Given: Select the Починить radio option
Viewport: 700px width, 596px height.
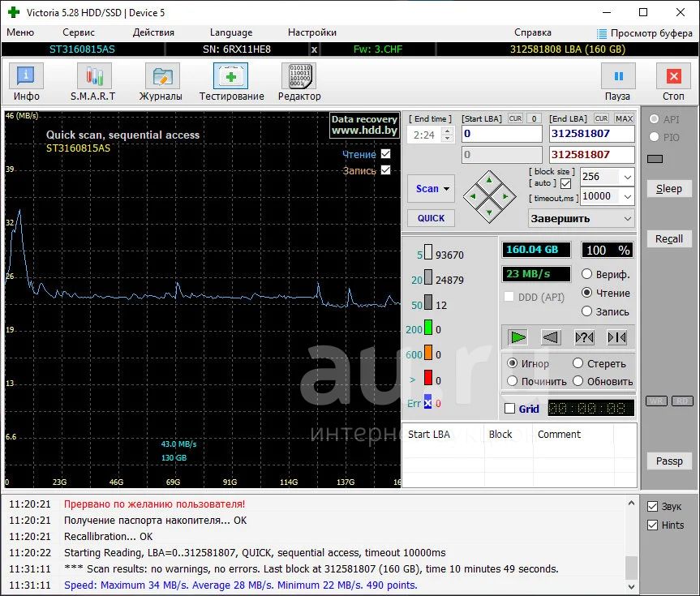Looking at the screenshot, I should tap(512, 381).
